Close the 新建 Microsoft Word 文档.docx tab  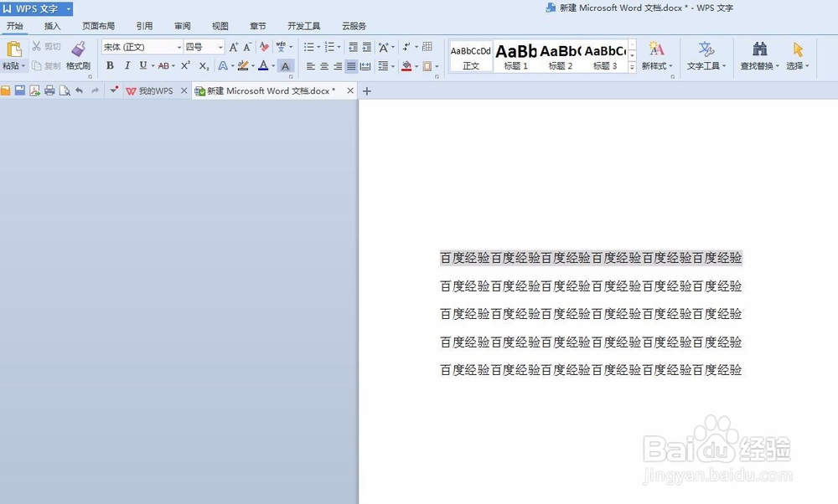point(350,90)
